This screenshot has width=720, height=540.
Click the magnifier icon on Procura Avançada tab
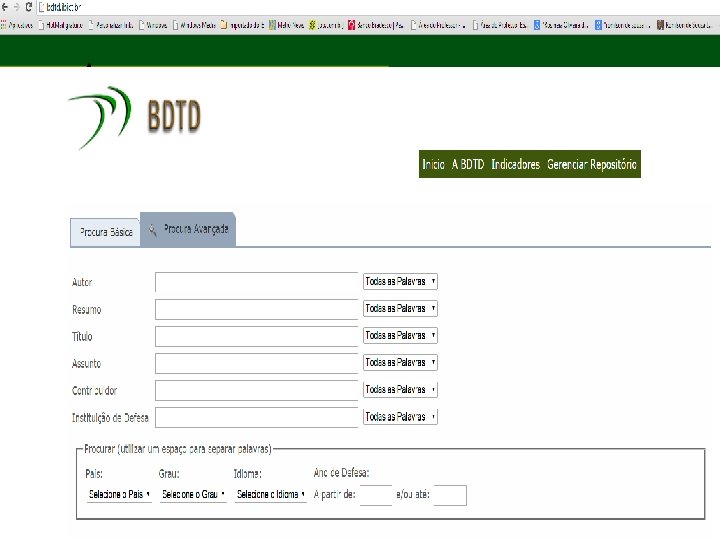153,231
